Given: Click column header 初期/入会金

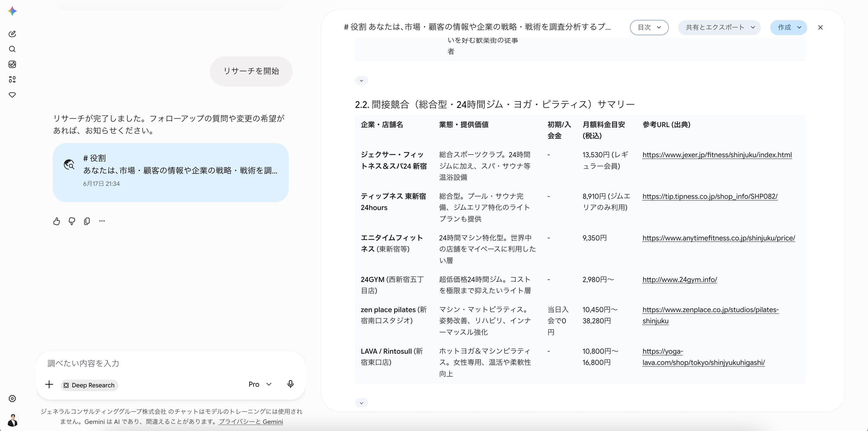Looking at the screenshot, I should 559,130.
